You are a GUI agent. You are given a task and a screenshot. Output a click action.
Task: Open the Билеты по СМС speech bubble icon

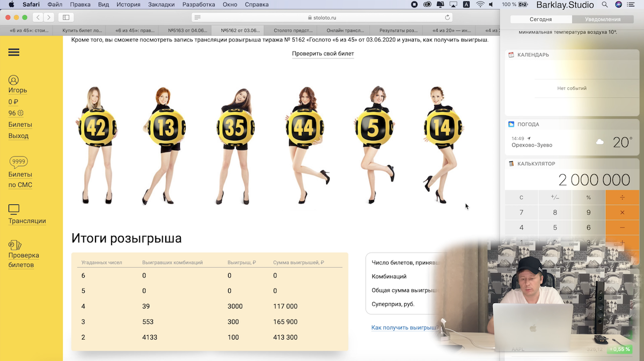click(18, 162)
